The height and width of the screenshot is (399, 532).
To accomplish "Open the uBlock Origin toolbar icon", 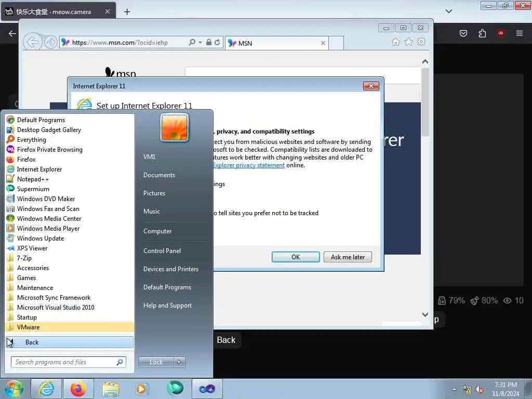I will coord(501,33).
